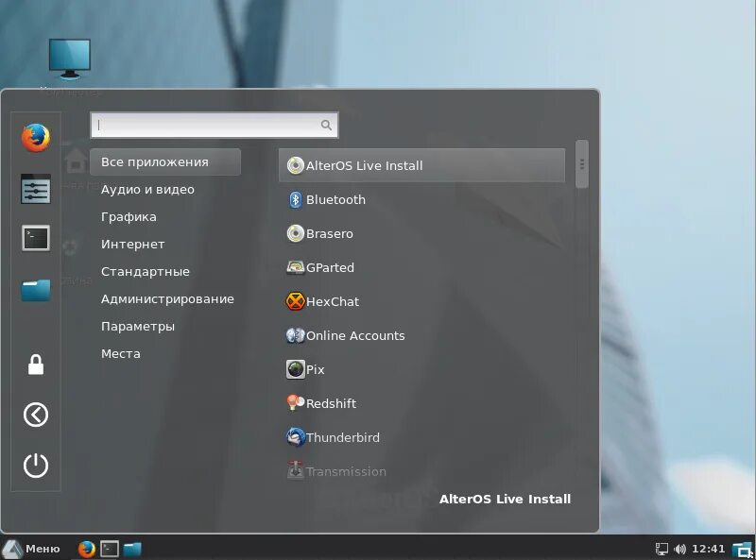Click the Redshift lamp icon
Viewport: 756px width, 560px height.
tap(295, 403)
